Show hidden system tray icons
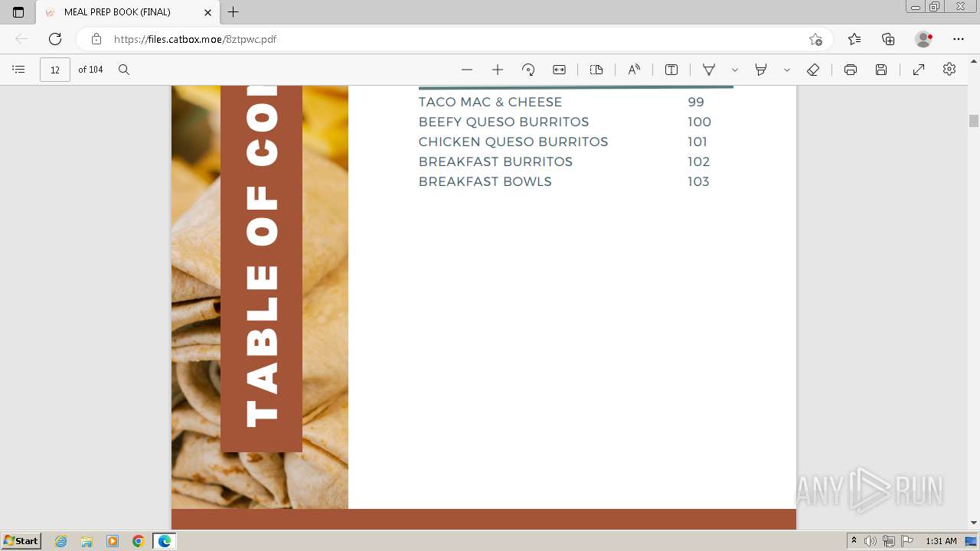This screenshot has height=551, width=980. pyautogui.click(x=854, y=541)
